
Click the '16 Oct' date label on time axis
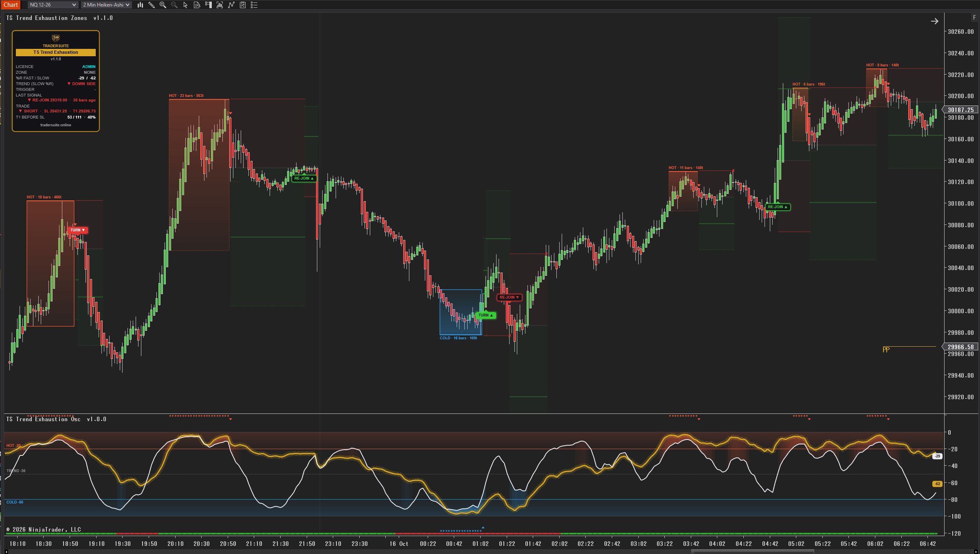399,544
